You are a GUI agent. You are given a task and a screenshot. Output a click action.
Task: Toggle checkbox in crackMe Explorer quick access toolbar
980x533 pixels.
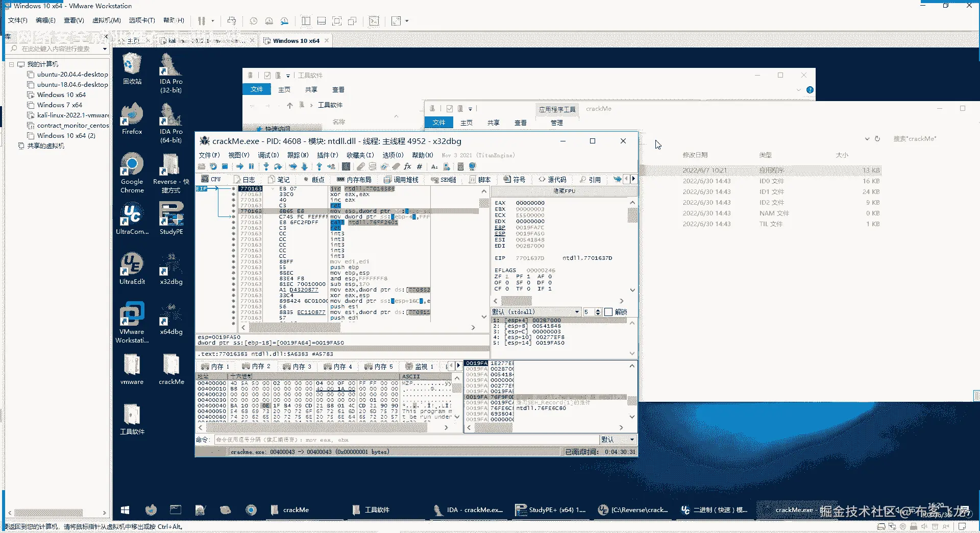pyautogui.click(x=450, y=109)
